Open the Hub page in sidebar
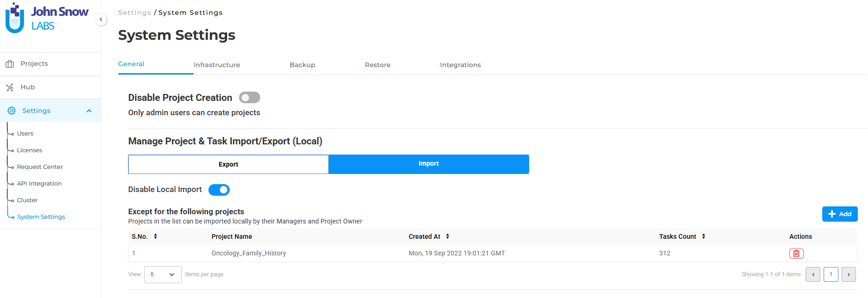Viewport: 868px width, 298px height. (27, 87)
